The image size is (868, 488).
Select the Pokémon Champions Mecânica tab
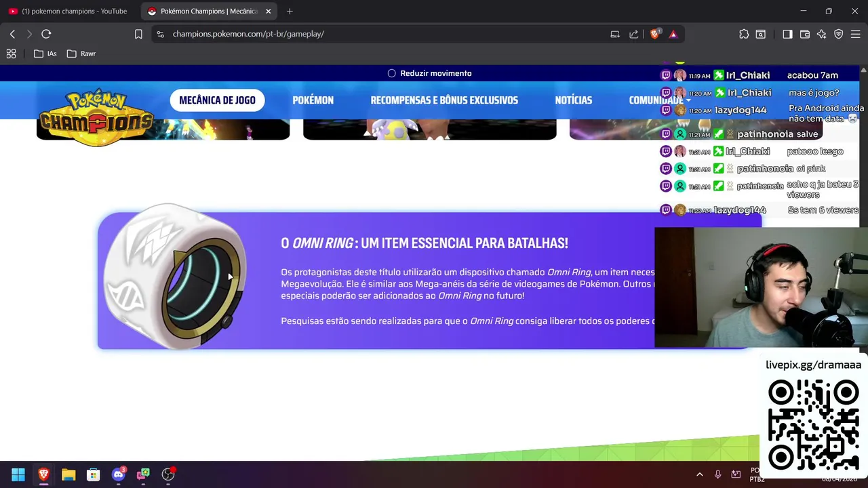coord(203,11)
